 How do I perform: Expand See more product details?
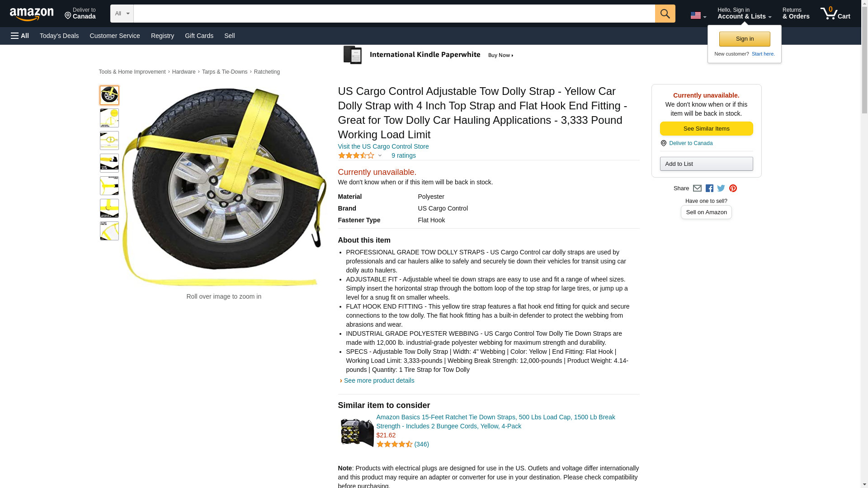point(379,380)
